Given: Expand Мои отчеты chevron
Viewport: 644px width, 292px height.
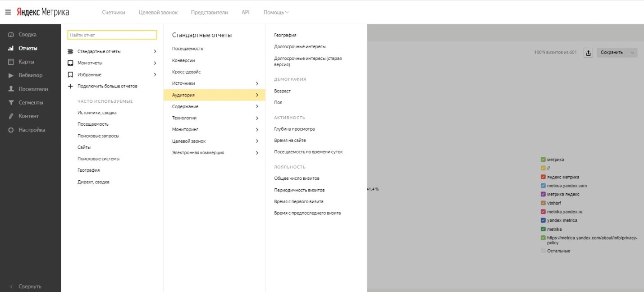Looking at the screenshot, I should (x=155, y=63).
